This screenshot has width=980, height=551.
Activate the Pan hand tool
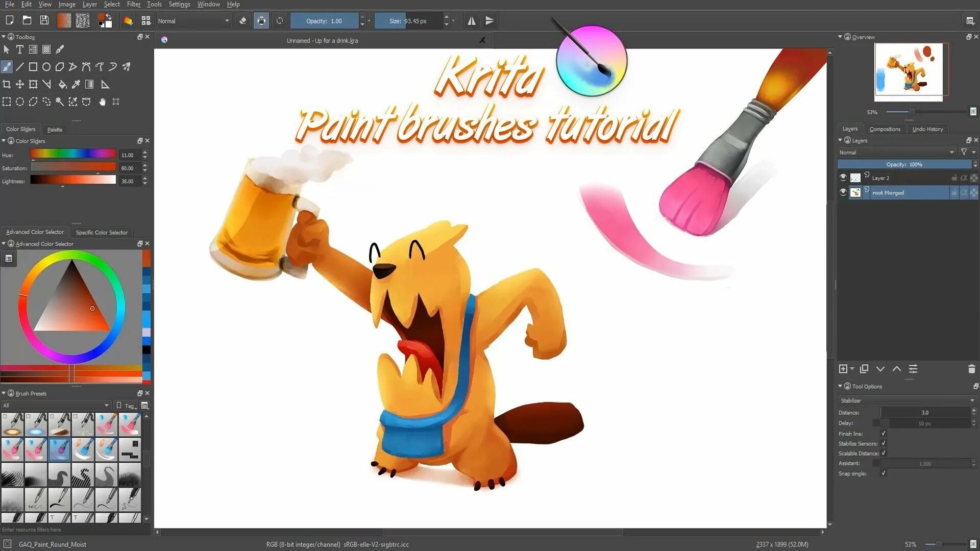(102, 102)
